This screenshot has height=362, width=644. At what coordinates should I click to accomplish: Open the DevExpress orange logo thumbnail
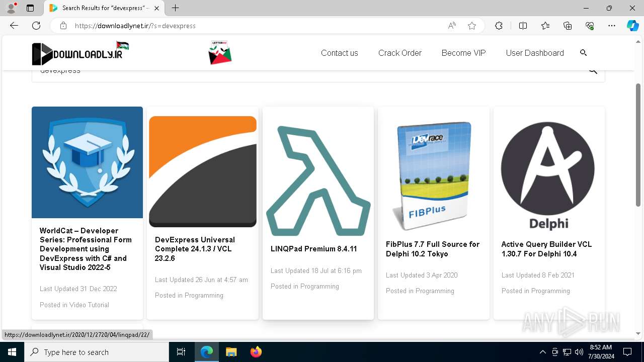pos(203,171)
